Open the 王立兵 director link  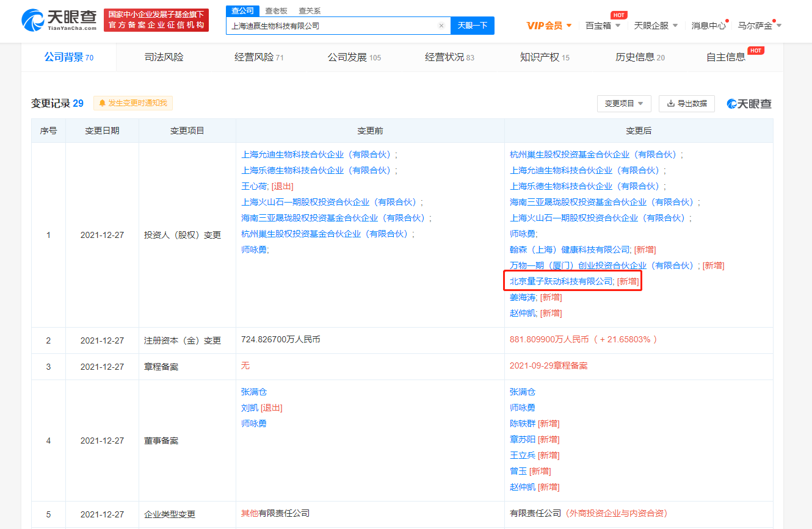coord(523,455)
